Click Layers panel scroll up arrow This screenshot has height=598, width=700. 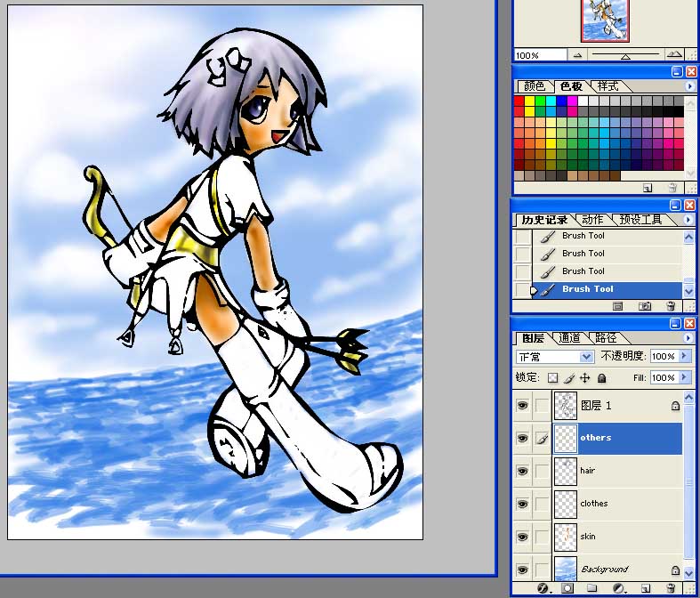click(688, 397)
